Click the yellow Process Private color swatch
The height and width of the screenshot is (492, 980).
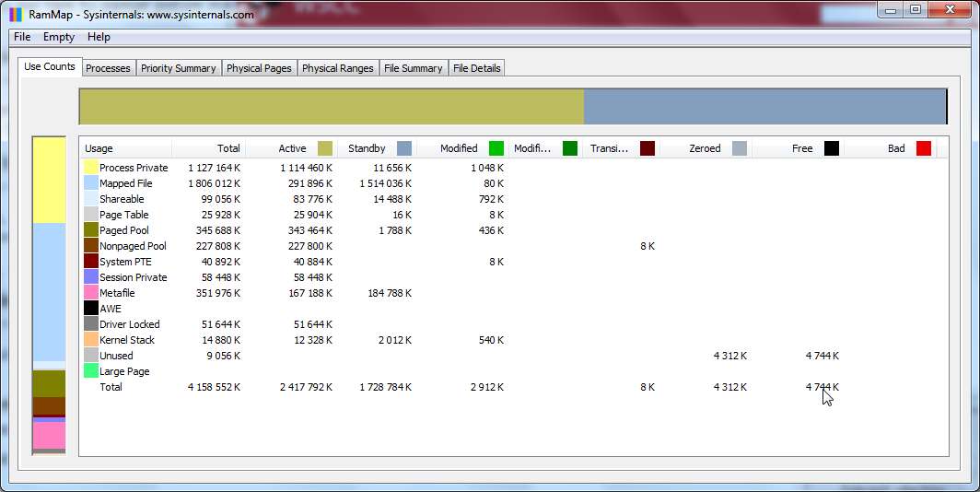[90, 168]
